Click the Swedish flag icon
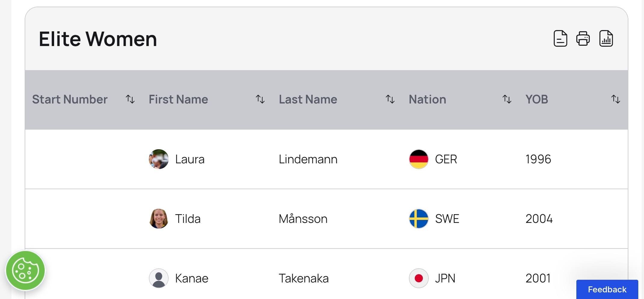Image resolution: width=644 pixels, height=299 pixels. [419, 219]
